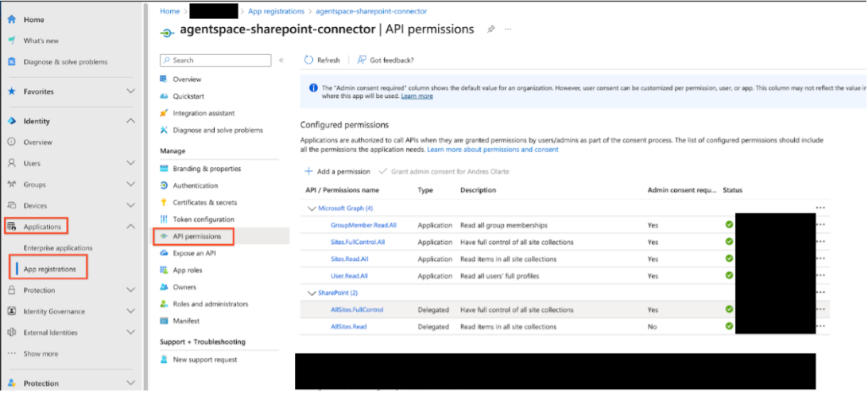
Task: Collapse the resource menu with double chevron
Action: pyautogui.click(x=281, y=60)
